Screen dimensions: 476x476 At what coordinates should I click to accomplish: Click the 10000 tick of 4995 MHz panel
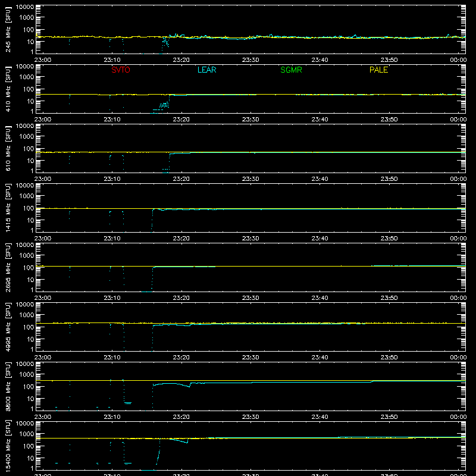[x=25, y=305]
